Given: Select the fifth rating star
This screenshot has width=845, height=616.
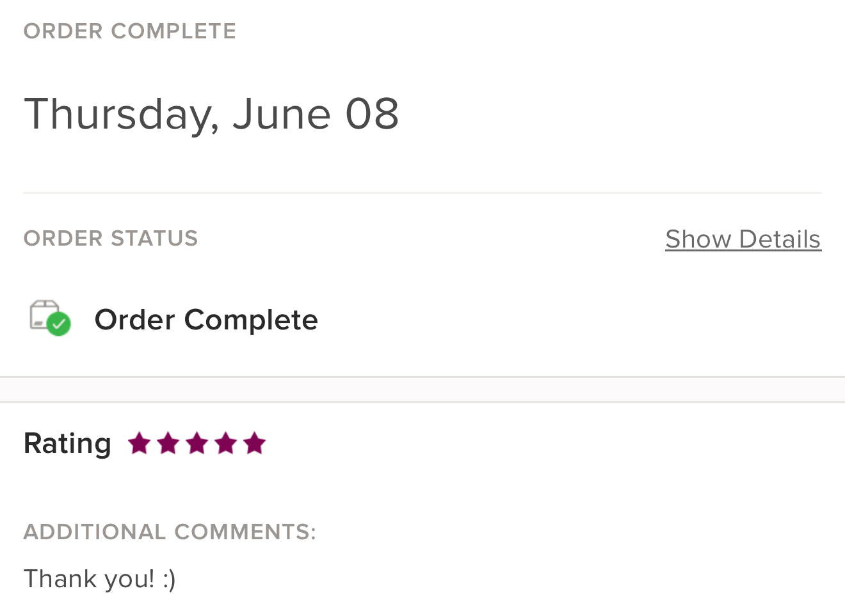Looking at the screenshot, I should click(254, 443).
